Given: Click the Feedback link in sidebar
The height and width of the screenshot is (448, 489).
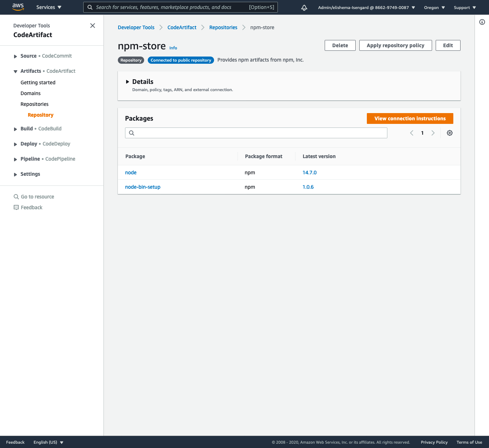Looking at the screenshot, I should (x=32, y=207).
